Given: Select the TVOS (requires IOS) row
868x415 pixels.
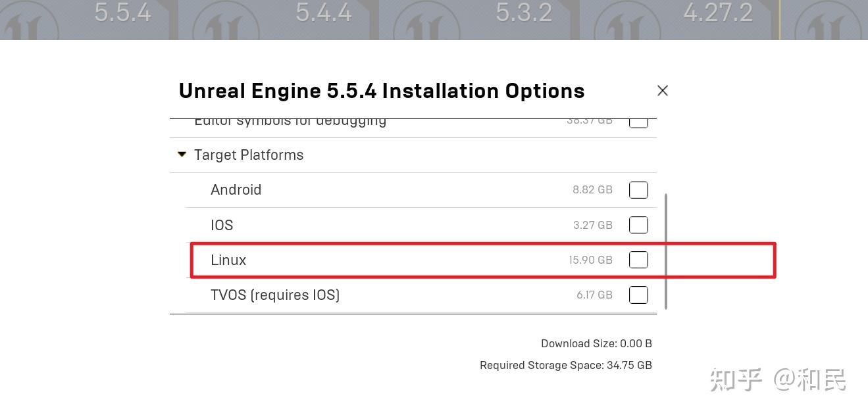Looking at the screenshot, I should click(x=274, y=295).
